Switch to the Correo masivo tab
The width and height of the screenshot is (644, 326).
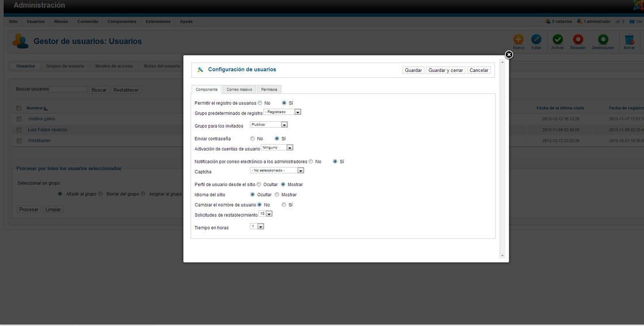pos(239,90)
